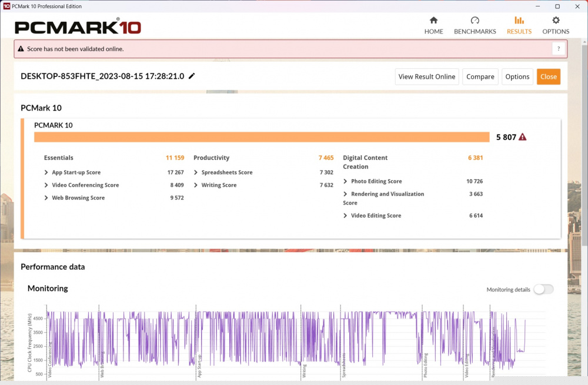Click the Compare button
The height and width of the screenshot is (385, 588).
(x=480, y=76)
